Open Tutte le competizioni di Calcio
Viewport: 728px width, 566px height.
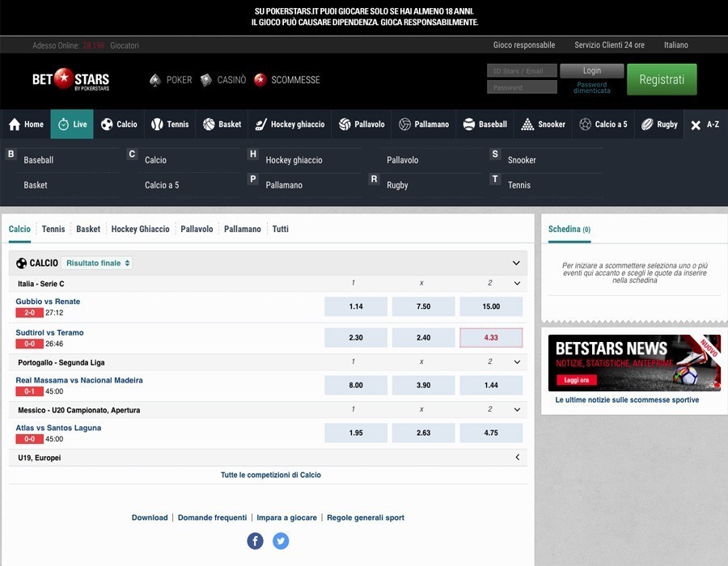[x=271, y=475]
